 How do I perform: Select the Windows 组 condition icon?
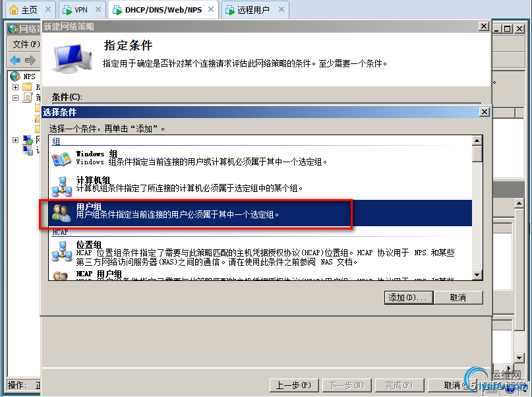point(61,159)
